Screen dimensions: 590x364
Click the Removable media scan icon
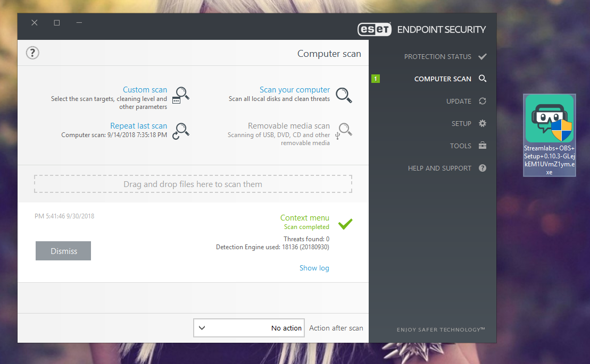point(344,131)
